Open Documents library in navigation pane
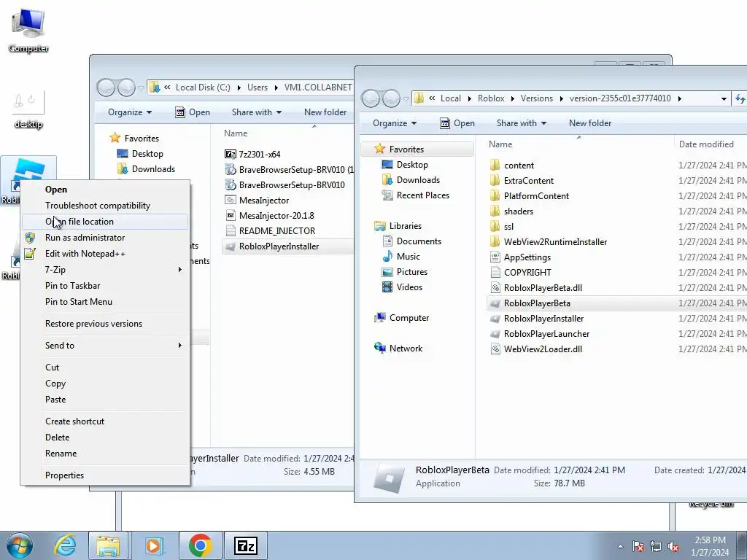Image resolution: width=747 pixels, height=560 pixels. coord(411,241)
